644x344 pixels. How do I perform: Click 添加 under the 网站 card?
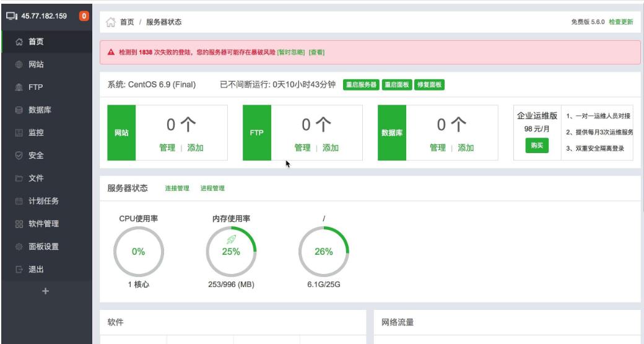point(196,148)
